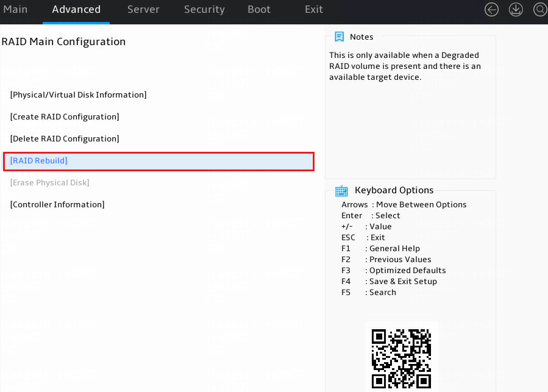Select the highlighted RAID Rebuild item
The image size is (548, 392).
pyautogui.click(x=158, y=161)
